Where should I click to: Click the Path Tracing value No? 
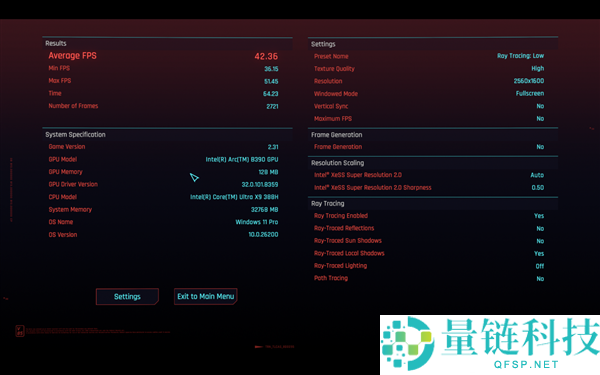tap(540, 279)
